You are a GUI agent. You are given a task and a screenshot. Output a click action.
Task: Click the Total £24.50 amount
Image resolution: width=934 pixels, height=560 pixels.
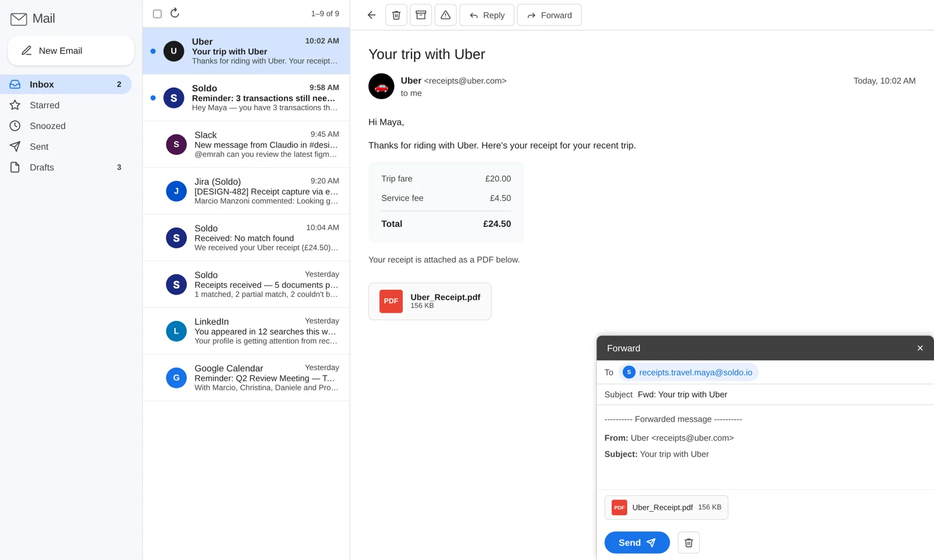[x=497, y=224]
